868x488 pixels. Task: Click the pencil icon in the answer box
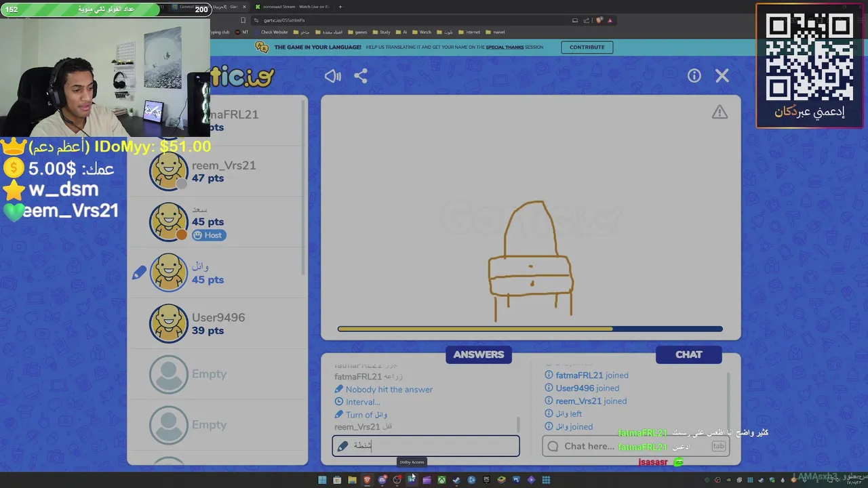342,446
